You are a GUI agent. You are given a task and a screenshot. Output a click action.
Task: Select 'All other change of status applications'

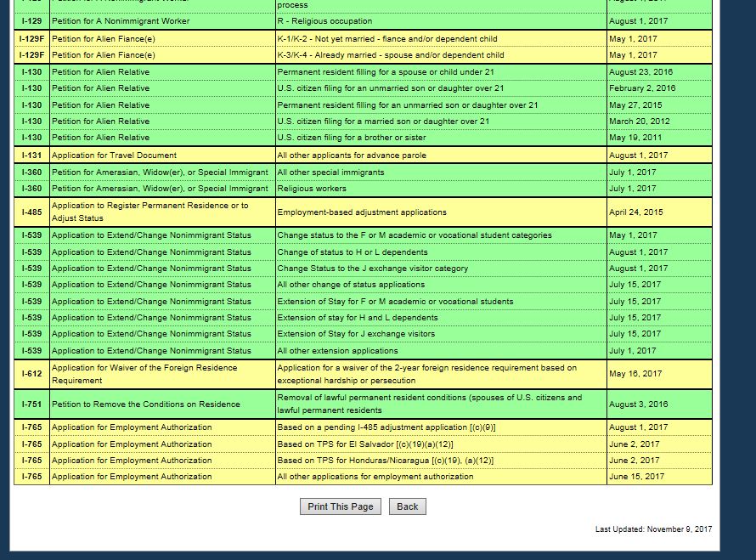coord(351,285)
